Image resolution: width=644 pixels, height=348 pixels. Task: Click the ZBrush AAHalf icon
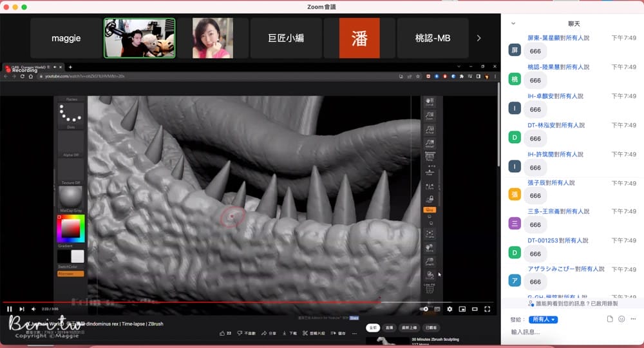pyautogui.click(x=430, y=144)
